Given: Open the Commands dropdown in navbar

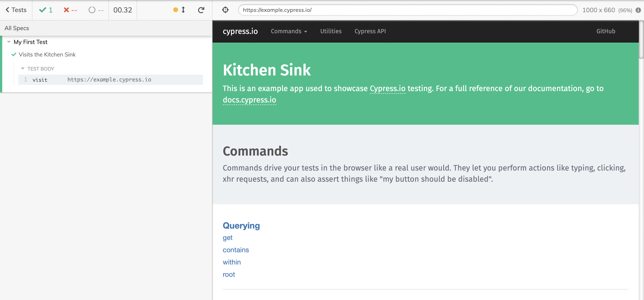Looking at the screenshot, I should pos(289,31).
